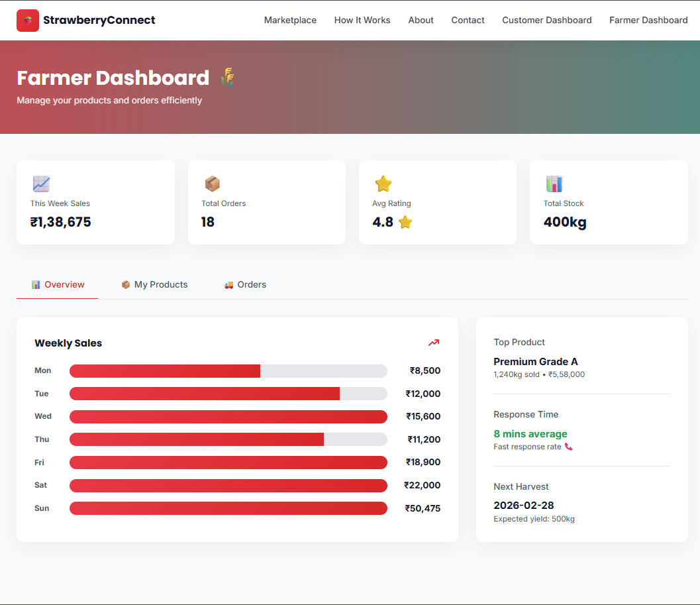Viewport: 700px width, 605px height.
Task: Click the Premium Grade A top product
Action: pyautogui.click(x=535, y=362)
